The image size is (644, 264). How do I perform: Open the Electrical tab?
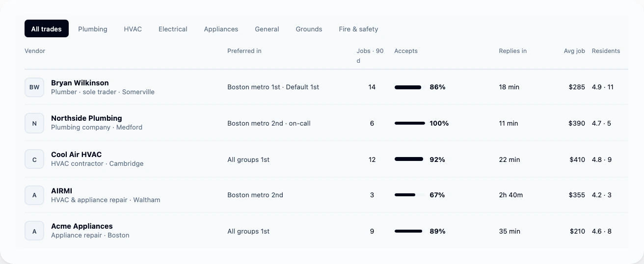pos(173,29)
